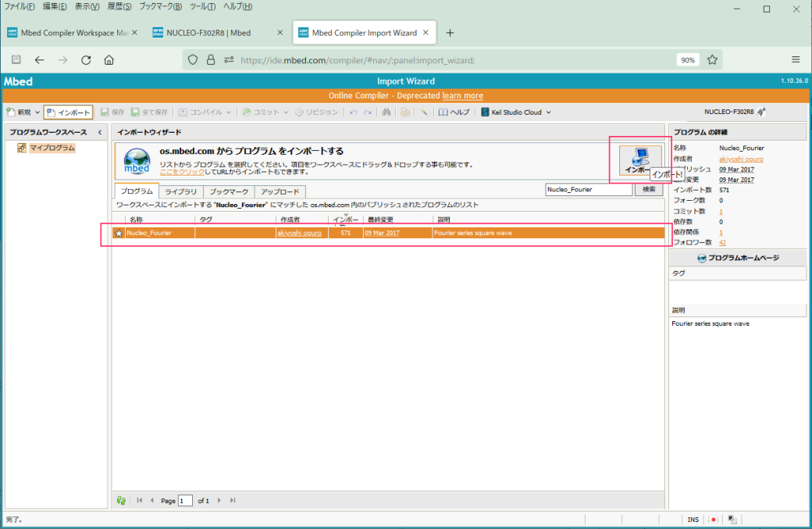Open the 新規 dropdown arrow
The height and width of the screenshot is (529, 812).
point(37,113)
